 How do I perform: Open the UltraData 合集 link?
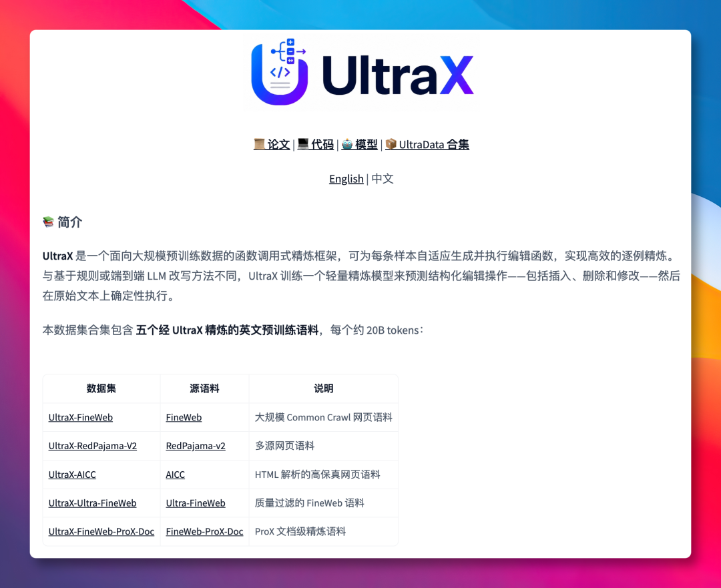(x=427, y=144)
